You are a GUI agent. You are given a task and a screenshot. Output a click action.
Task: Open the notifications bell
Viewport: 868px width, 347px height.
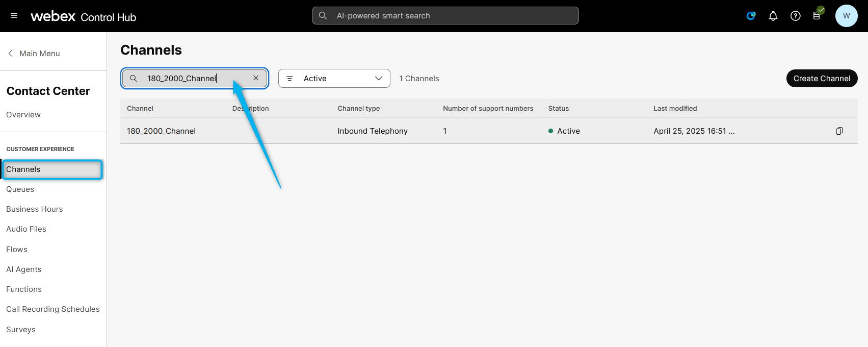pos(773,16)
